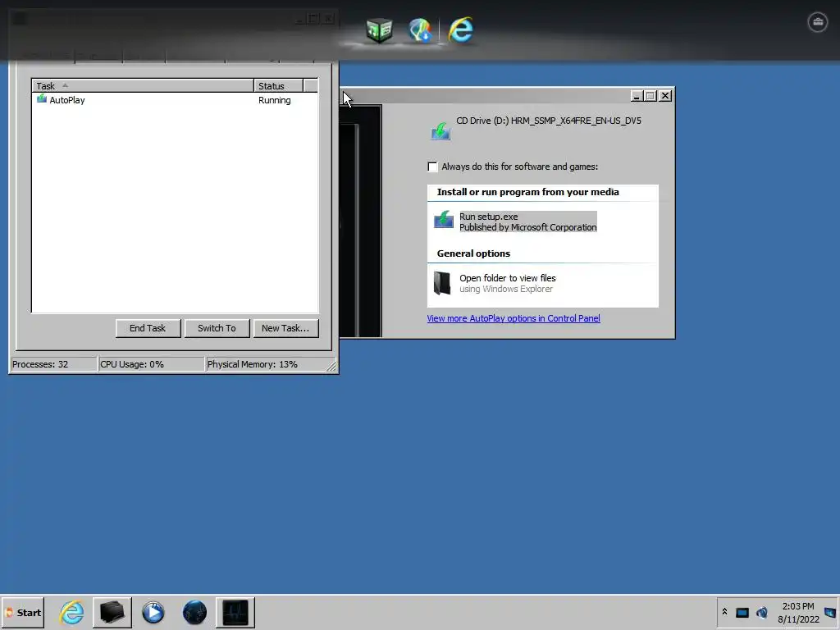Open View more AutoPlay options link
The image size is (840, 630).
[x=514, y=318]
